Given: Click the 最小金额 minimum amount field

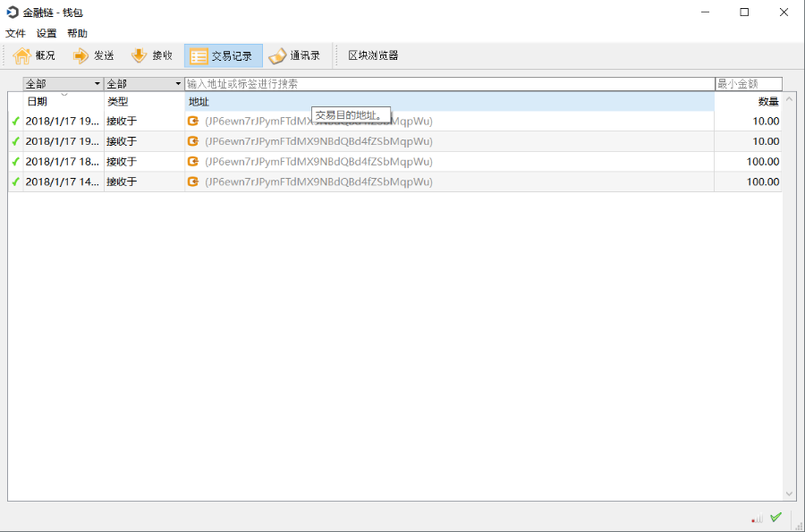Looking at the screenshot, I should click(749, 84).
